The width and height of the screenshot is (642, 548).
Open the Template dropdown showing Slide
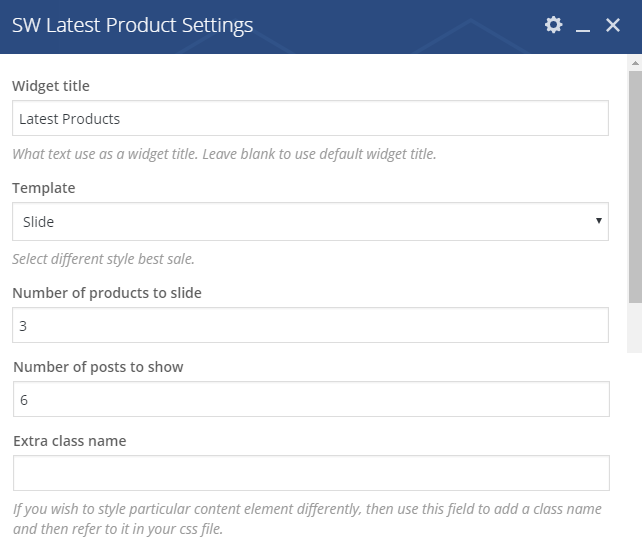[x=310, y=222]
